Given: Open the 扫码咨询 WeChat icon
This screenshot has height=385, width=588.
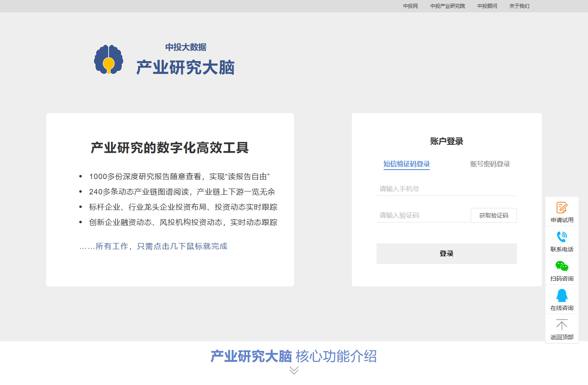Looking at the screenshot, I should tap(562, 266).
